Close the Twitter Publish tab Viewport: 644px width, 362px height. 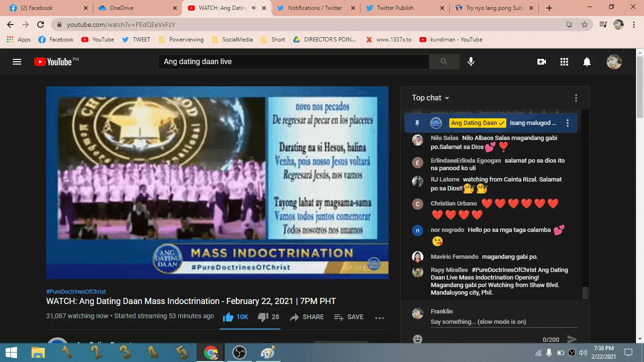[442, 8]
